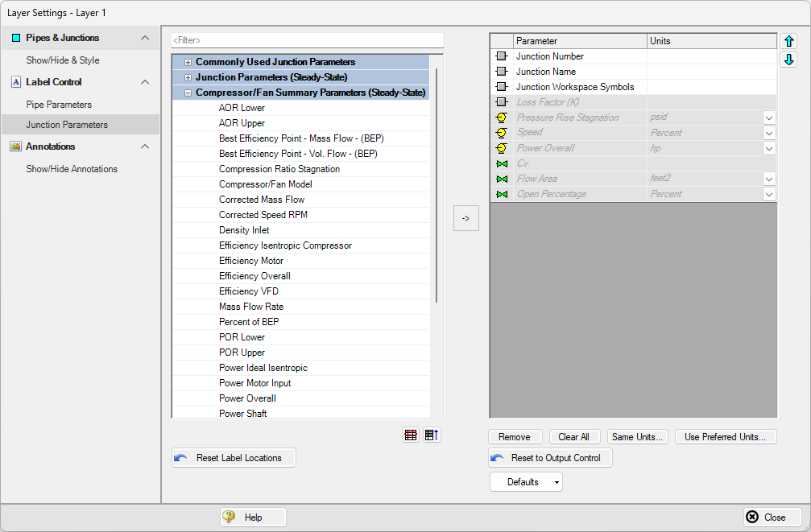The height and width of the screenshot is (532, 811).
Task: Click into the Filter input field
Action: [307, 40]
